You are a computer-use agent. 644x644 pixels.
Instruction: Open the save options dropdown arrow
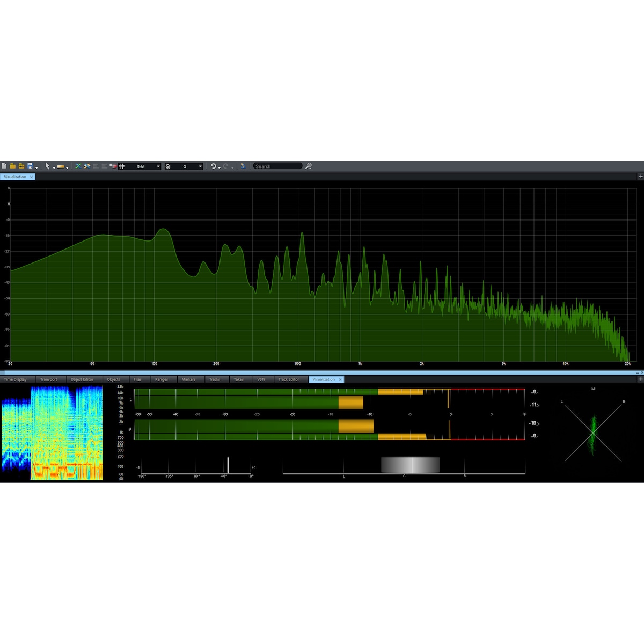coord(36,168)
